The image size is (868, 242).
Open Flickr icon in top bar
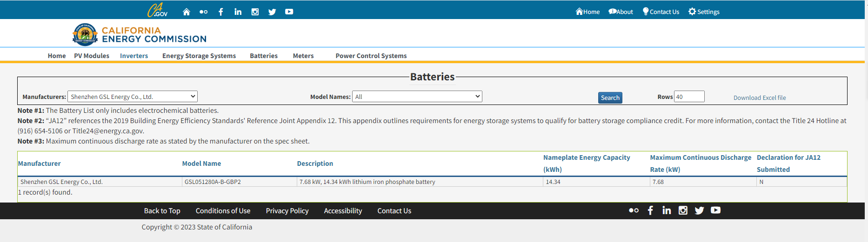click(x=203, y=12)
